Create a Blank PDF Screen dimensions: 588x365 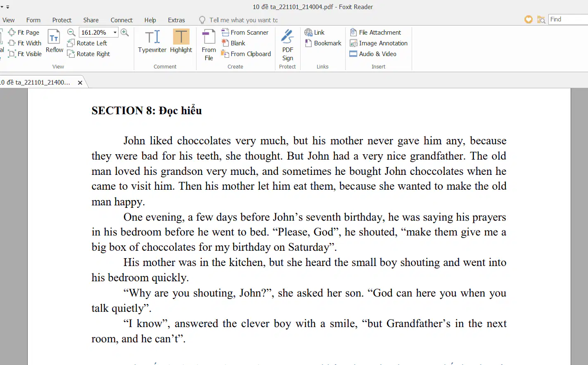click(x=233, y=43)
